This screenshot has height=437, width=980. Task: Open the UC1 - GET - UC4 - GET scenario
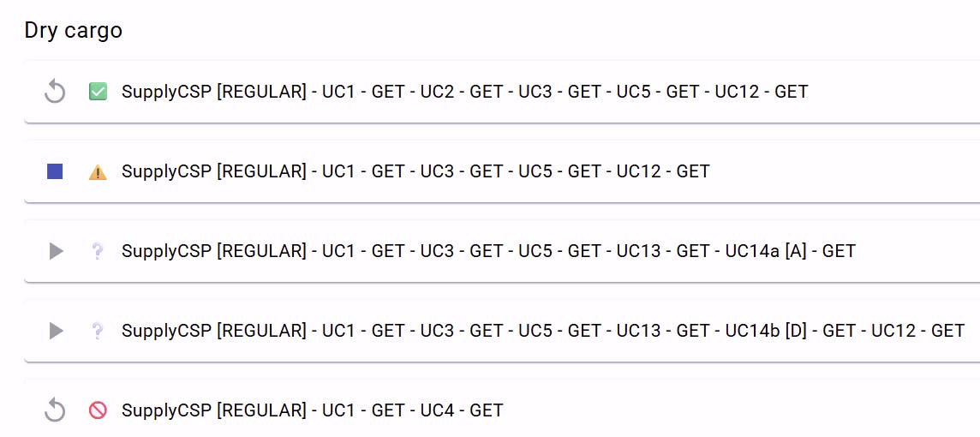coord(502,408)
